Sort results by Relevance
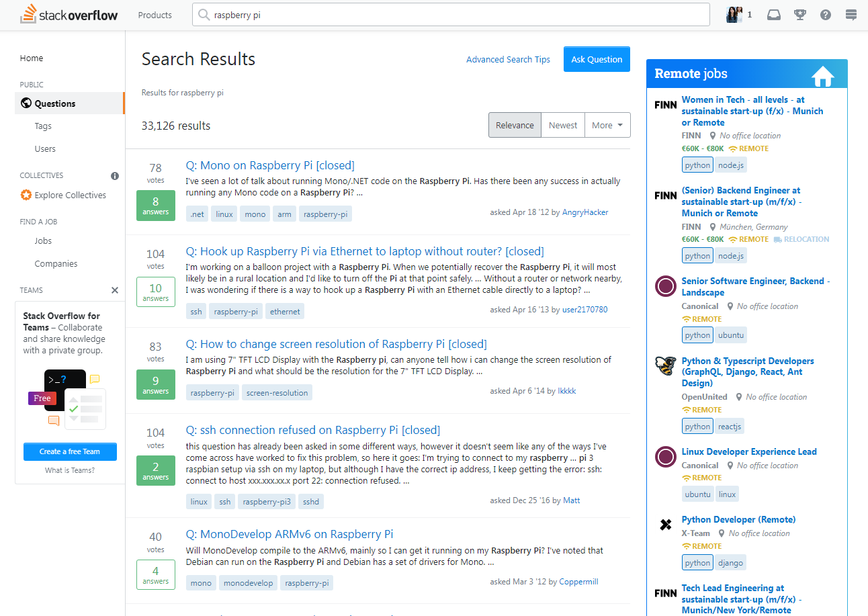868x616 pixels. tap(515, 125)
